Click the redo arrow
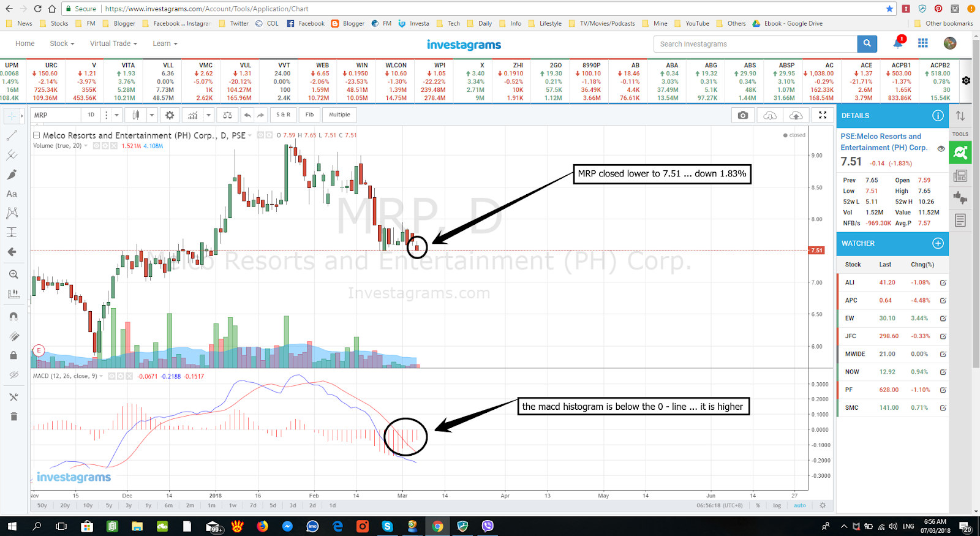Image resolution: width=980 pixels, height=536 pixels. (x=261, y=115)
